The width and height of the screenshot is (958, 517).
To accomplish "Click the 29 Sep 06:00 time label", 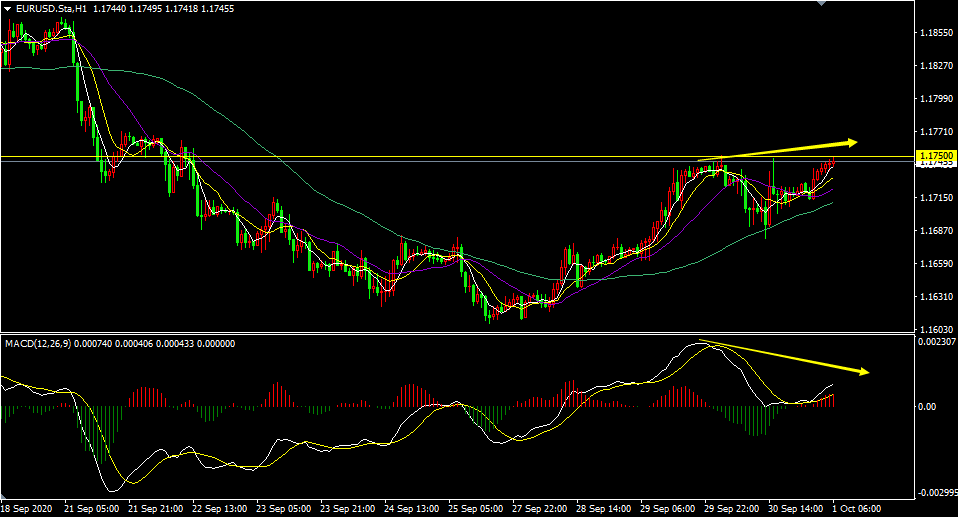I will pos(668,508).
